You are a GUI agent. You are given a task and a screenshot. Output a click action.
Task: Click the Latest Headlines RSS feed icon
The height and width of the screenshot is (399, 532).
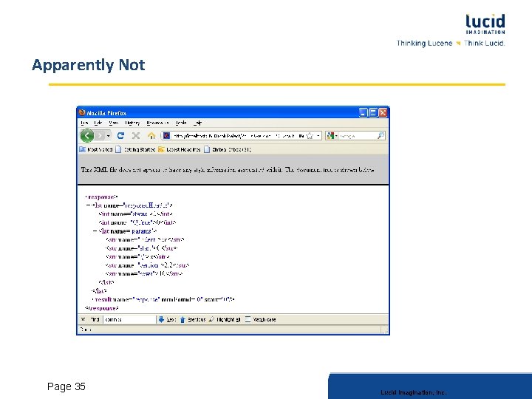coord(161,149)
